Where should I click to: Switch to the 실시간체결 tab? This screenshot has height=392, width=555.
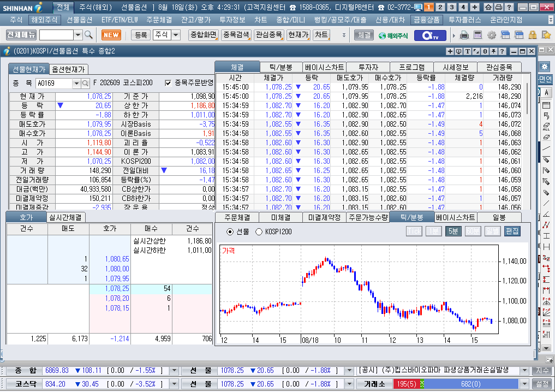[x=65, y=217]
